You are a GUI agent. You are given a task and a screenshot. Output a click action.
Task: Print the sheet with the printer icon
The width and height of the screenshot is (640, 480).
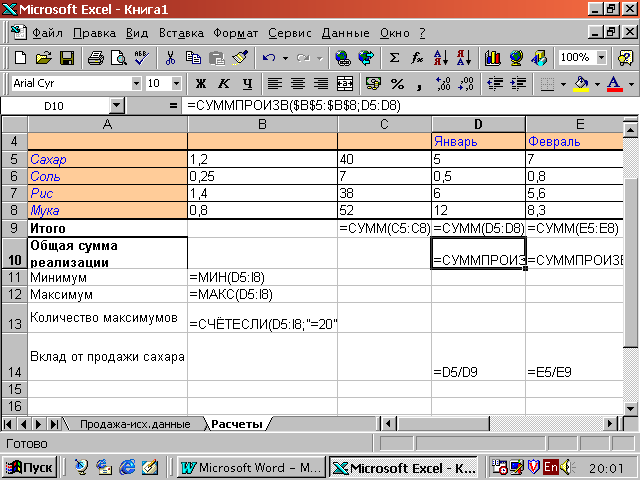pos(96,58)
